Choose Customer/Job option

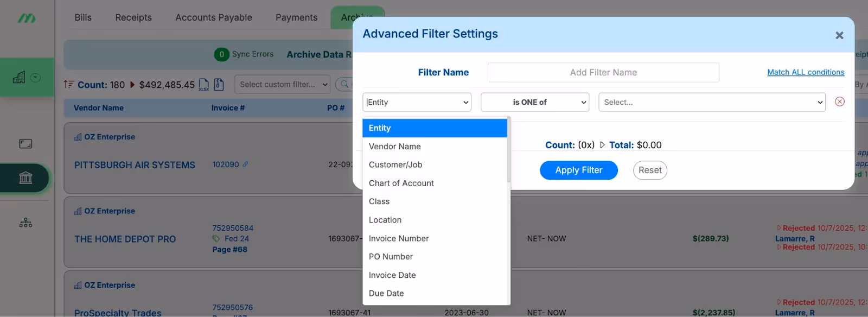pos(435,164)
